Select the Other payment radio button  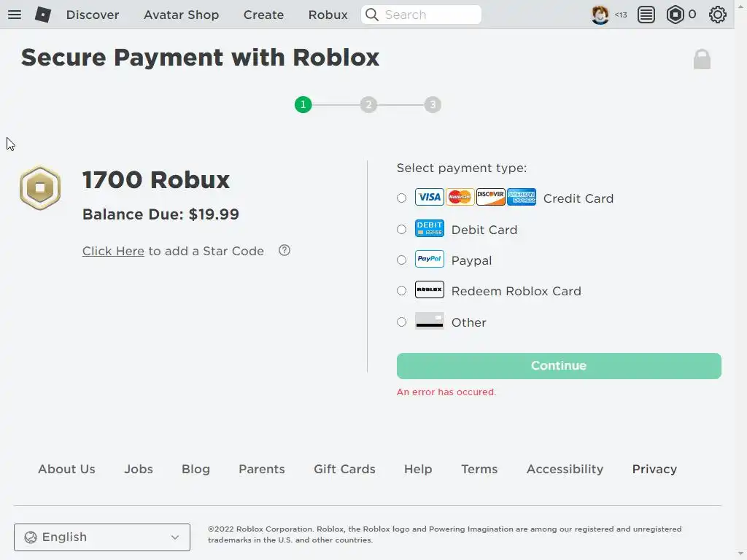pos(402,322)
